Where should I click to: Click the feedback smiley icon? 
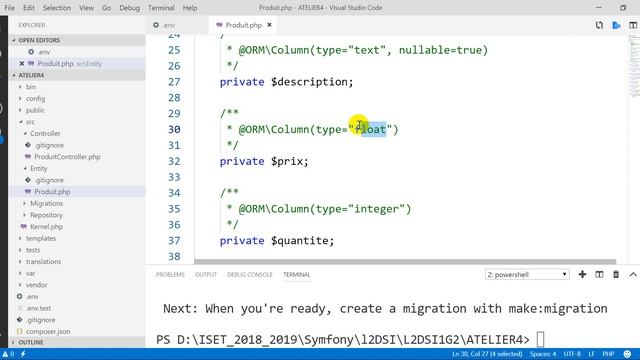[x=627, y=354]
